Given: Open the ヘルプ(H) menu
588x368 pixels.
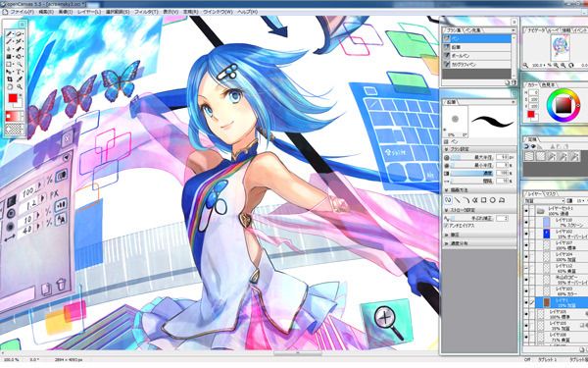Looking at the screenshot, I should [248, 12].
